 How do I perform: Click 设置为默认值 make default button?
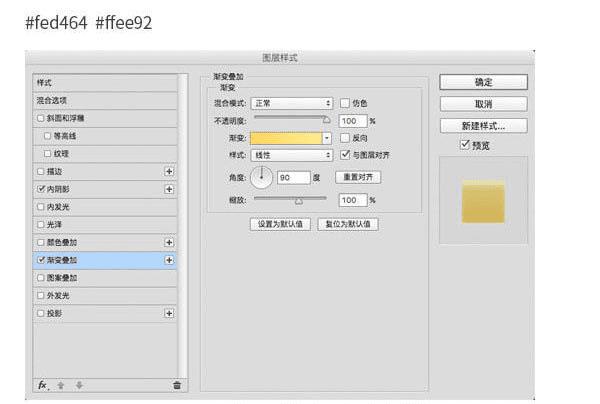click(280, 224)
